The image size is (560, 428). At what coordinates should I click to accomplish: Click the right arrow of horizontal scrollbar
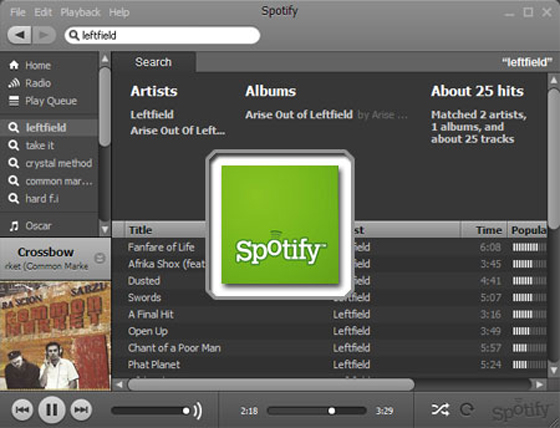pyautogui.click(x=539, y=384)
